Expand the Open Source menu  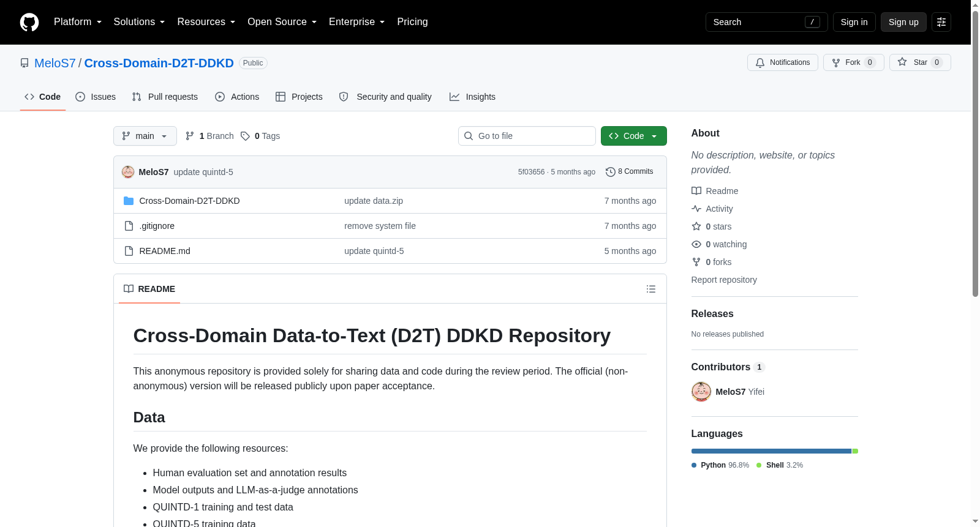(x=282, y=22)
